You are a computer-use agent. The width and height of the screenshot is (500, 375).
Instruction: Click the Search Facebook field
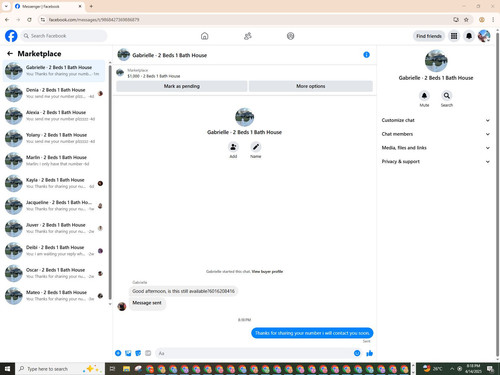(x=64, y=36)
